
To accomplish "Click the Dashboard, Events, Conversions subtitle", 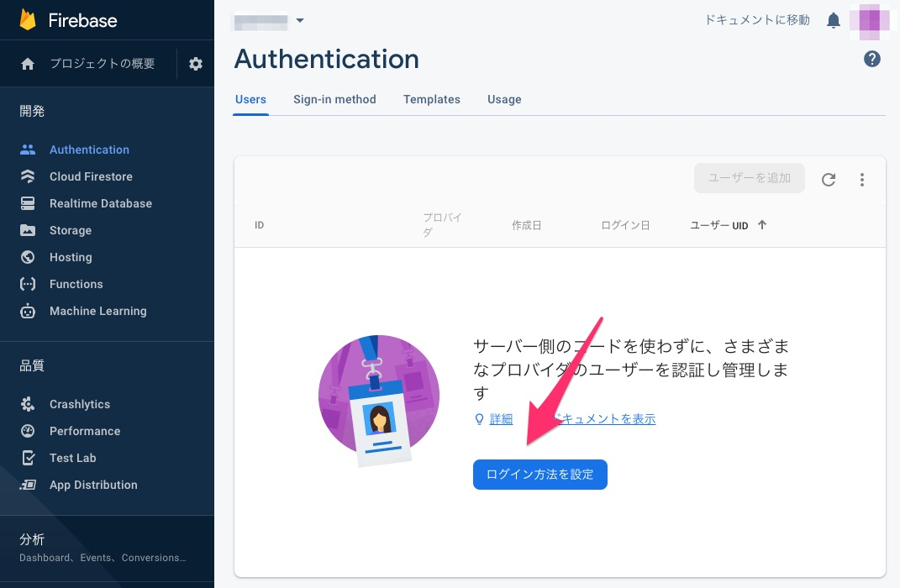I will (103, 558).
